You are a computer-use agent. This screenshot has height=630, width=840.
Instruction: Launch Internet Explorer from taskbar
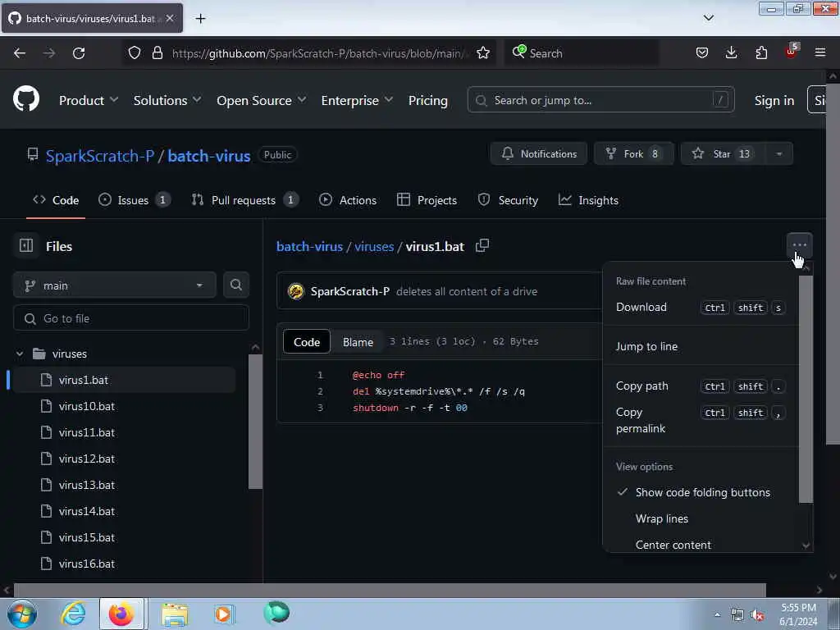pos(73,614)
